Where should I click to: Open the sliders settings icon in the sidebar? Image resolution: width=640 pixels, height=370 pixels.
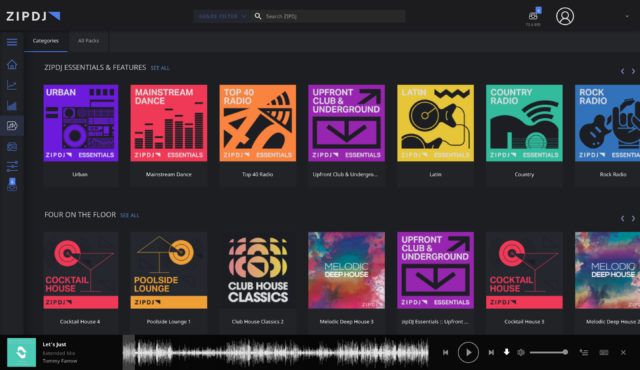[12, 166]
